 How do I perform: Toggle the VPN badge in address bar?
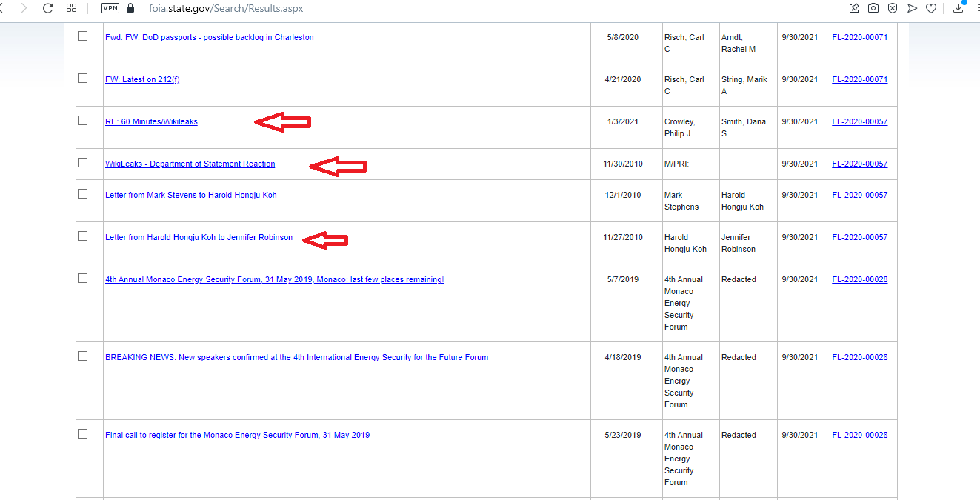110,8
